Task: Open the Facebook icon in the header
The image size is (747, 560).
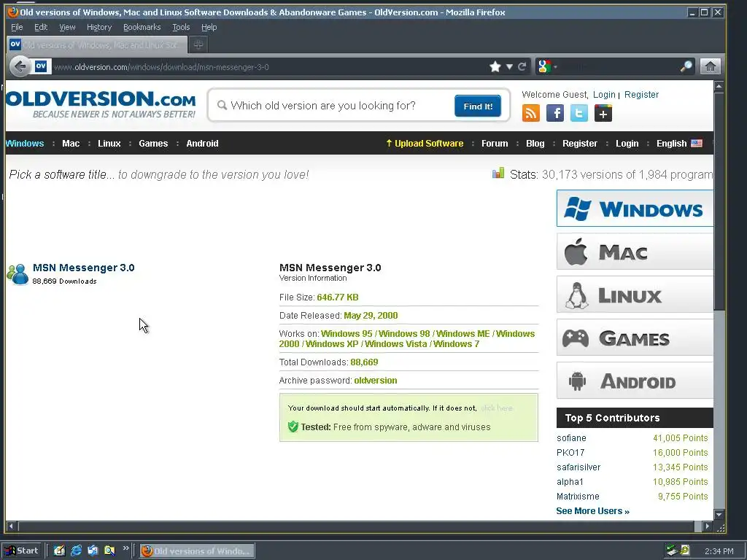Action: [555, 113]
